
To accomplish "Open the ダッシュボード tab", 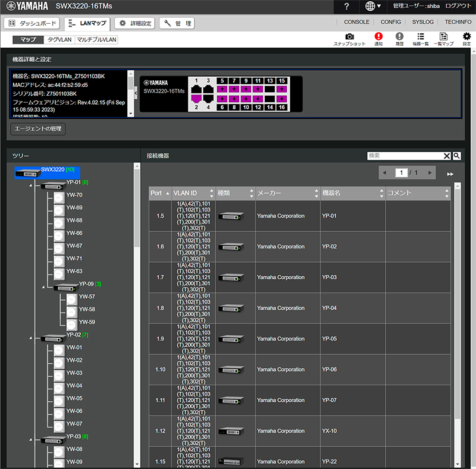I will click(32, 23).
